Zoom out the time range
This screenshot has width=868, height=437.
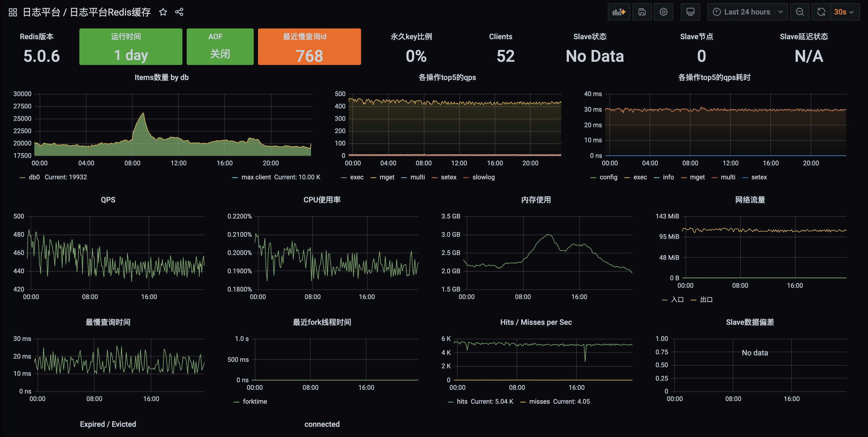point(800,12)
